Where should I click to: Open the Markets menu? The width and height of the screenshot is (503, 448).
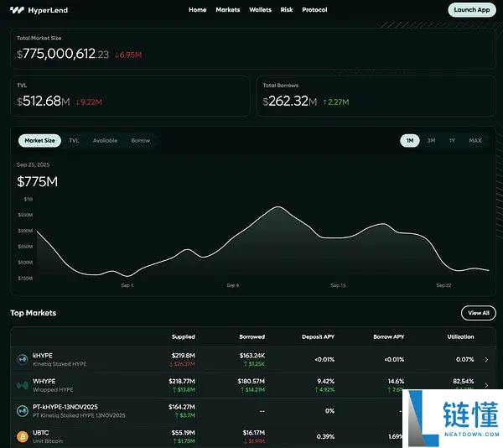228,10
